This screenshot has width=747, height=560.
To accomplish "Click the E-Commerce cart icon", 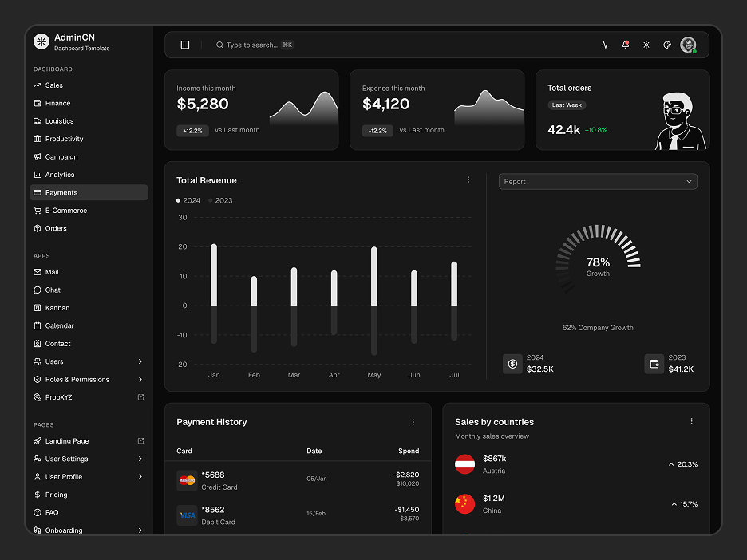I will (x=38, y=211).
